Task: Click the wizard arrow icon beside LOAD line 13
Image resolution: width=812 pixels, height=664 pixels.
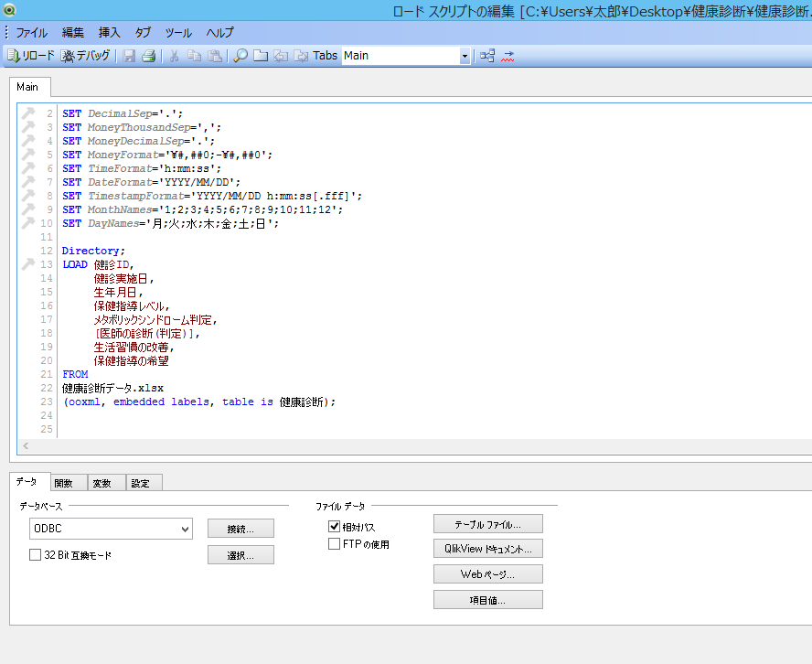Action: 28,264
